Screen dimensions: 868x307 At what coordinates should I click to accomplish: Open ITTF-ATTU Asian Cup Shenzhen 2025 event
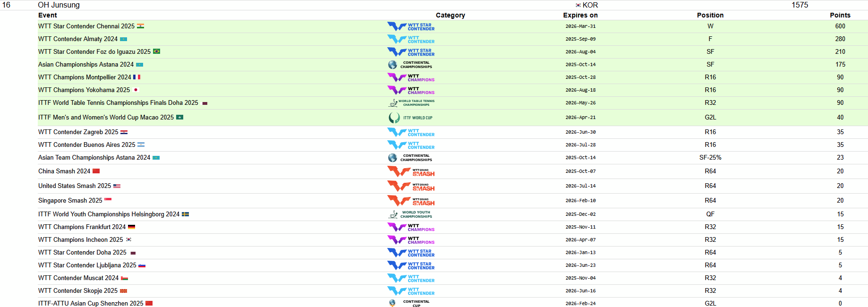pyautogui.click(x=91, y=303)
